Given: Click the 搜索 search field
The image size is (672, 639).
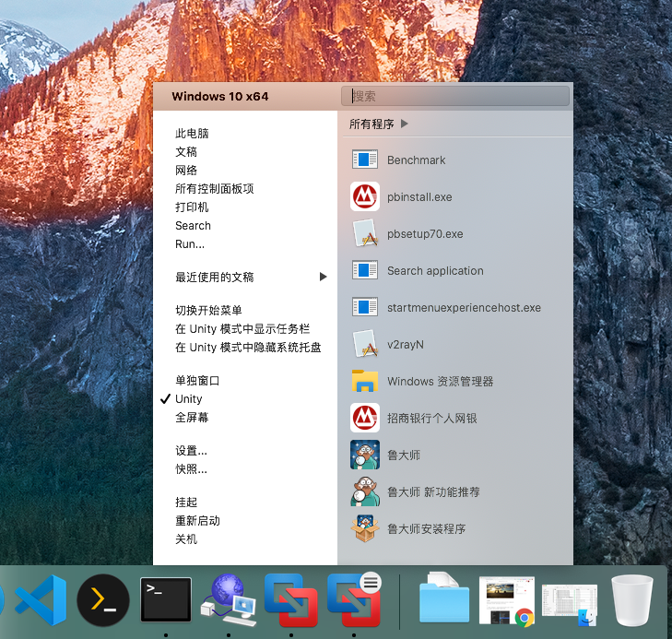Looking at the screenshot, I should click(x=455, y=96).
